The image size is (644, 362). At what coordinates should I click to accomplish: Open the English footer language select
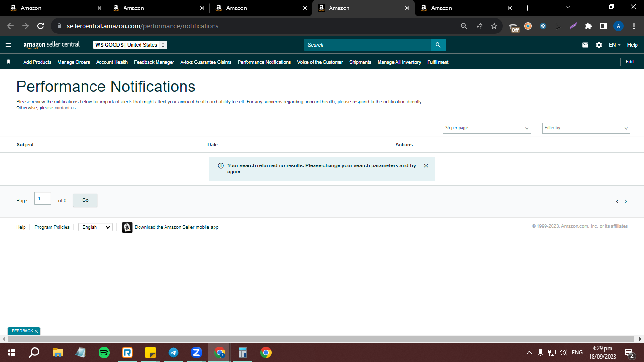[95, 227]
